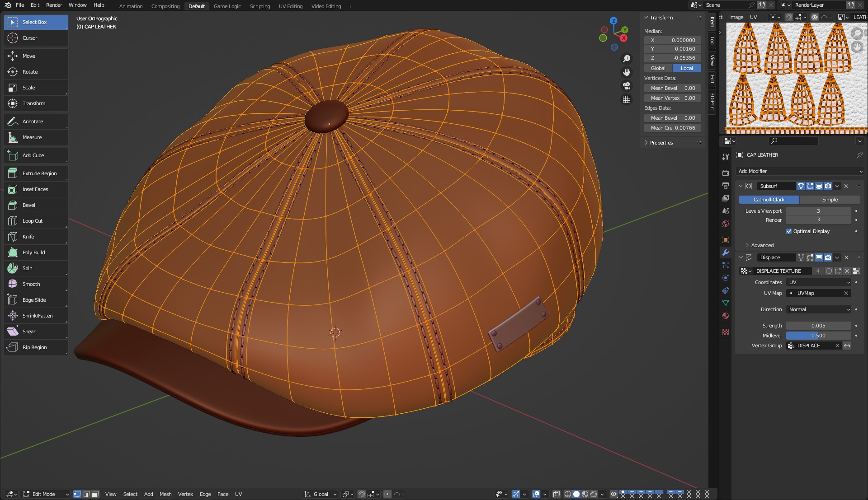The image size is (868, 500).
Task: Choose the Rotate tool
Action: [36, 72]
